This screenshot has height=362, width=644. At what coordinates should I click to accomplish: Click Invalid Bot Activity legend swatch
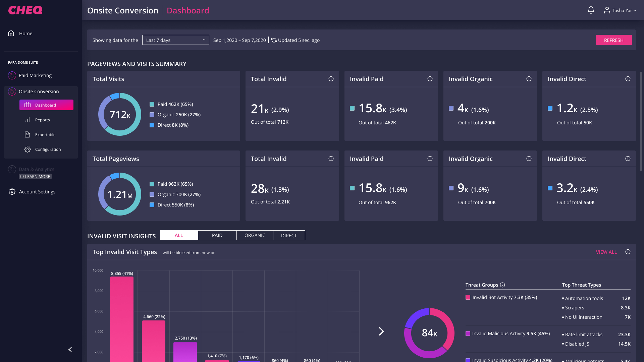[468, 297]
